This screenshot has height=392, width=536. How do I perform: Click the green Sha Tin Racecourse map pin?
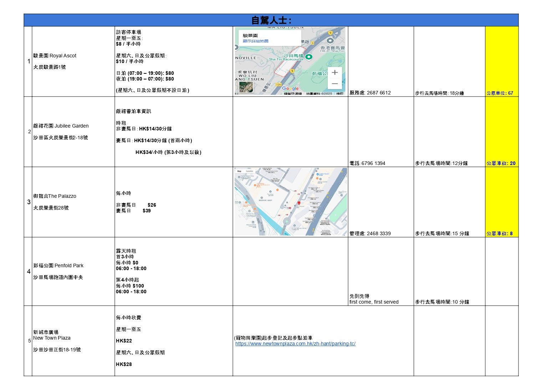(309, 57)
